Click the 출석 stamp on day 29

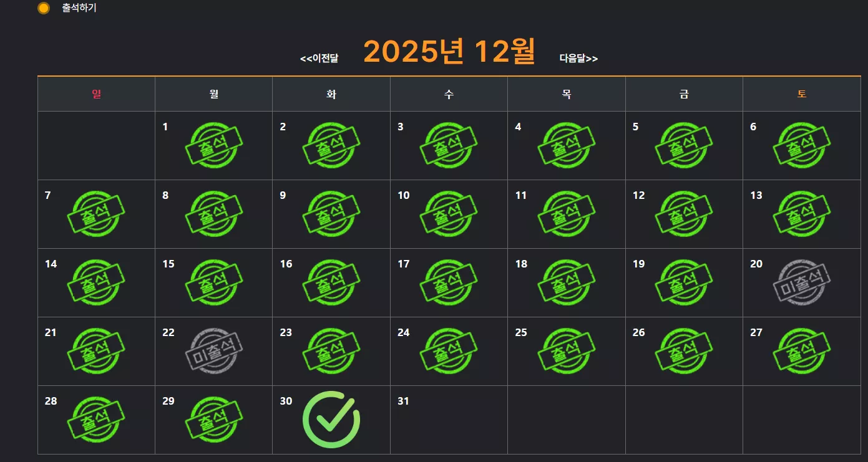click(x=214, y=420)
